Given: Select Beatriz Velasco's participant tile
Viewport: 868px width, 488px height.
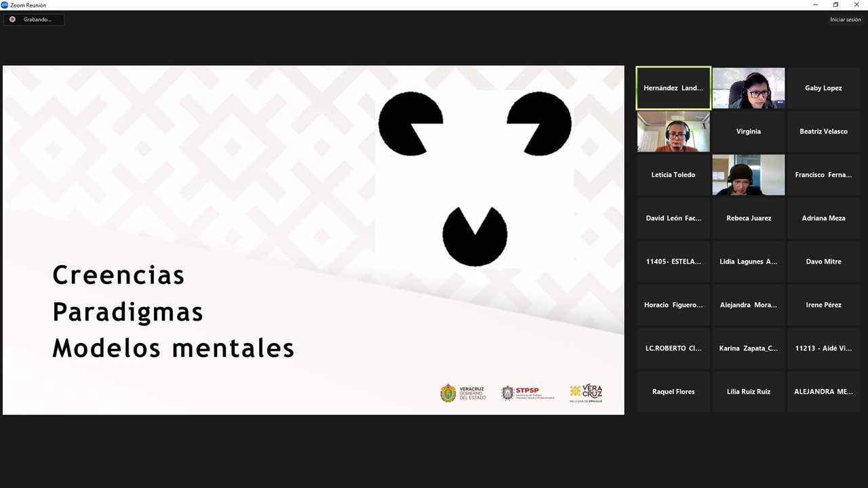Looking at the screenshot, I should click(823, 131).
